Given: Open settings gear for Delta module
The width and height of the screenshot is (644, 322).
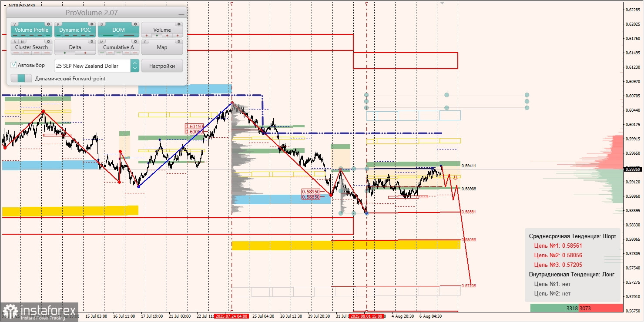Looking at the screenshot, I should (92, 42).
